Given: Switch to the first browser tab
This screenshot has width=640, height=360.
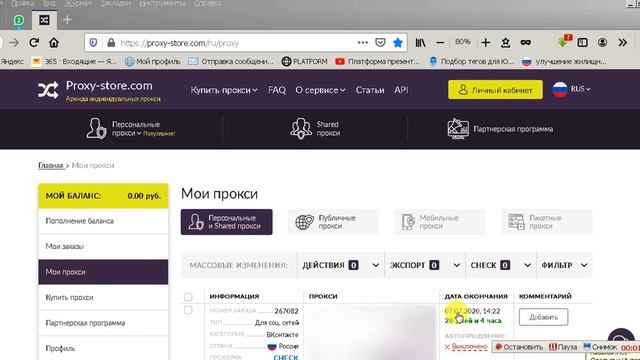Looking at the screenshot, I should tap(18, 20).
